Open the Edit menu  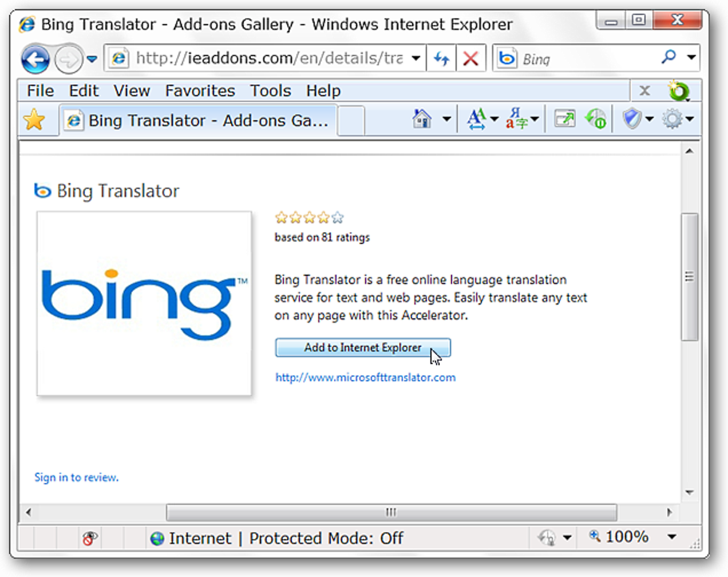(84, 91)
